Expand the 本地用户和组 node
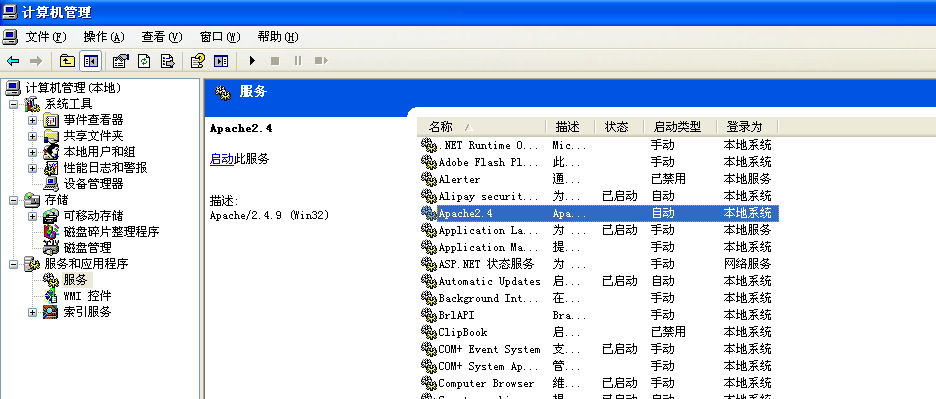 pyautogui.click(x=32, y=152)
